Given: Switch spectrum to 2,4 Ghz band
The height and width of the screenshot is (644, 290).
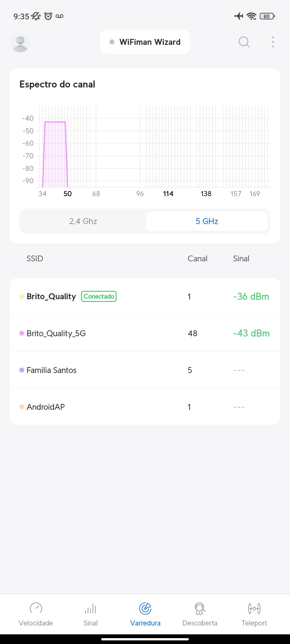Looking at the screenshot, I should (83, 221).
